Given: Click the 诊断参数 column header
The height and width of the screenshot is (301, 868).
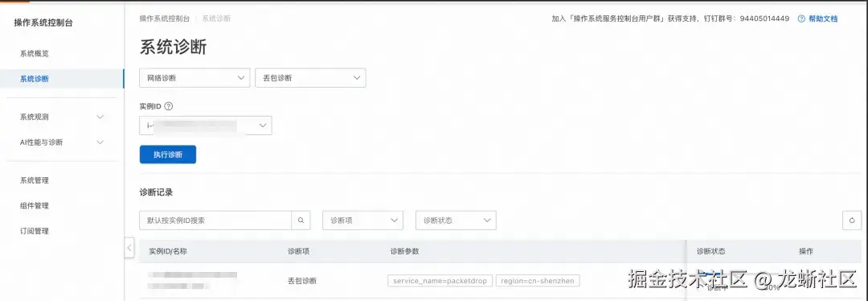Looking at the screenshot, I should click(404, 251).
